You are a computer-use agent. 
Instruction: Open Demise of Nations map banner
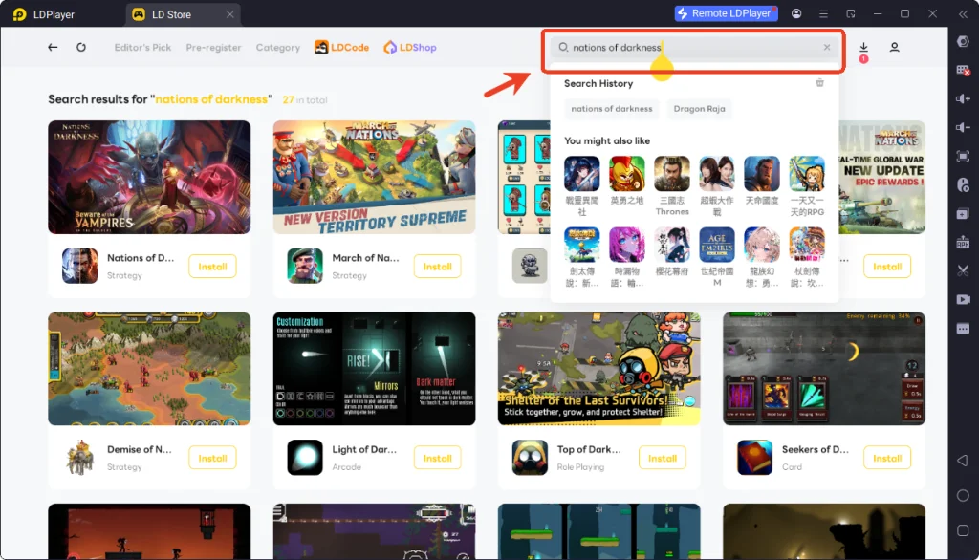click(x=149, y=369)
